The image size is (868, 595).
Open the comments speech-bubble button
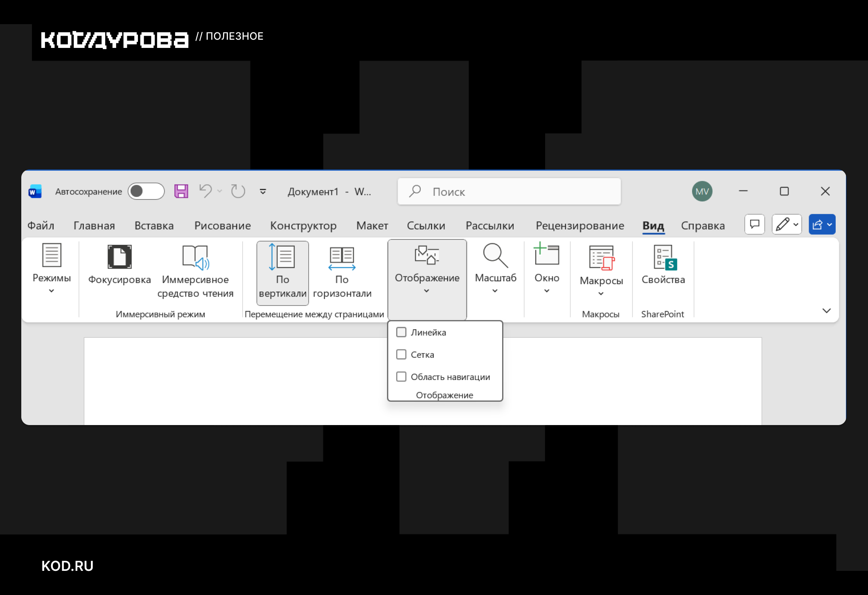point(755,224)
